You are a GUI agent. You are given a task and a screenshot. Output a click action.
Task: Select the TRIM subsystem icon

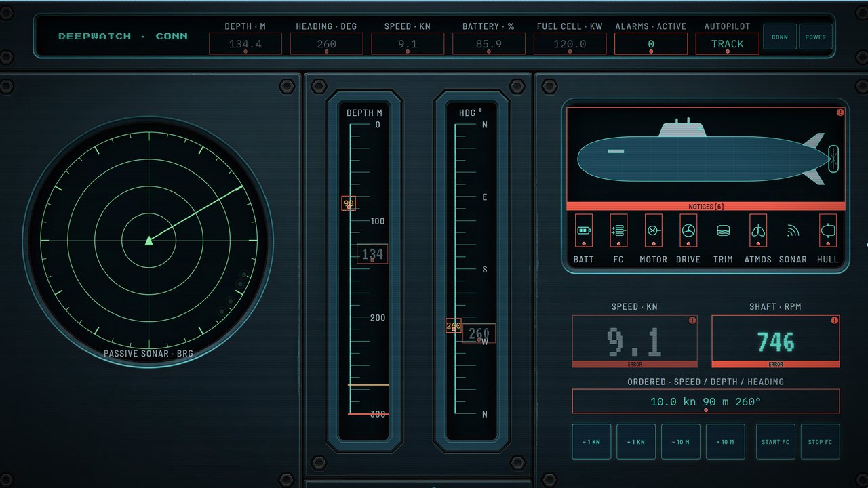pos(723,230)
